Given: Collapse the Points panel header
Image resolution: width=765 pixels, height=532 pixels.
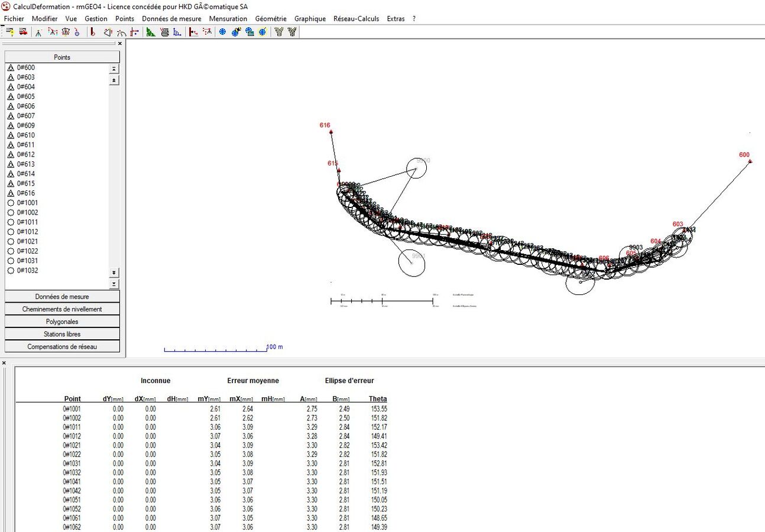Looking at the screenshot, I should [62, 57].
